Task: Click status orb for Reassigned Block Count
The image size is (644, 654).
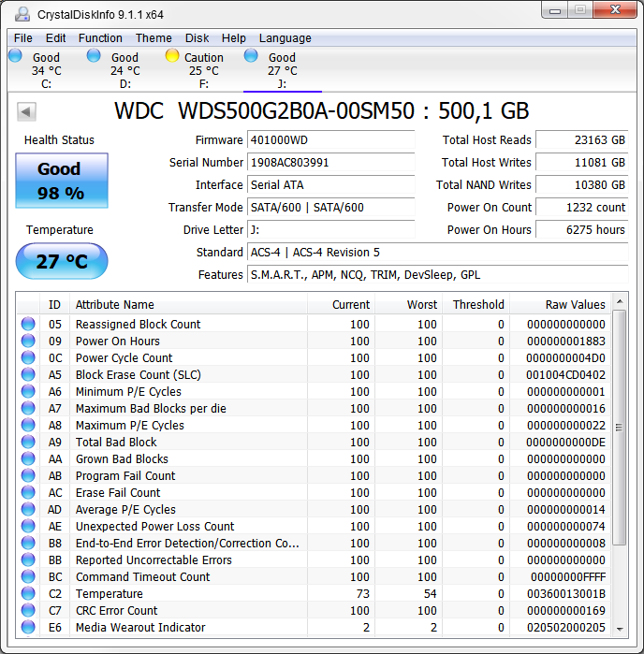Action: tap(28, 324)
